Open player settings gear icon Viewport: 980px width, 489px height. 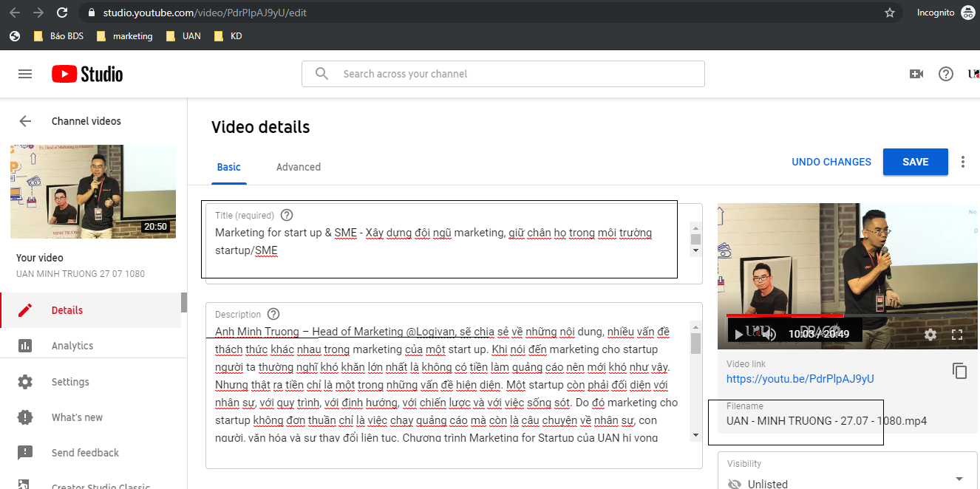[x=930, y=335]
